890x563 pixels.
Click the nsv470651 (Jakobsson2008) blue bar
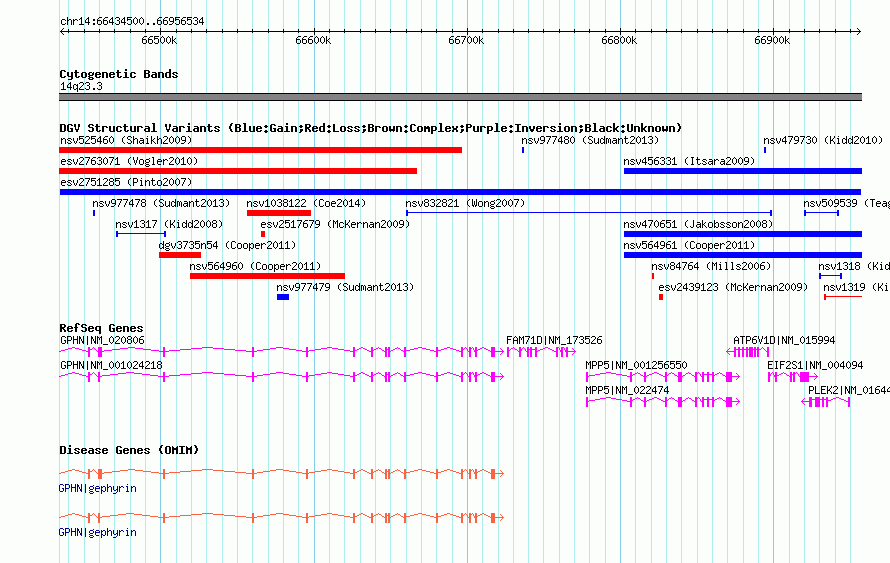(x=742, y=234)
